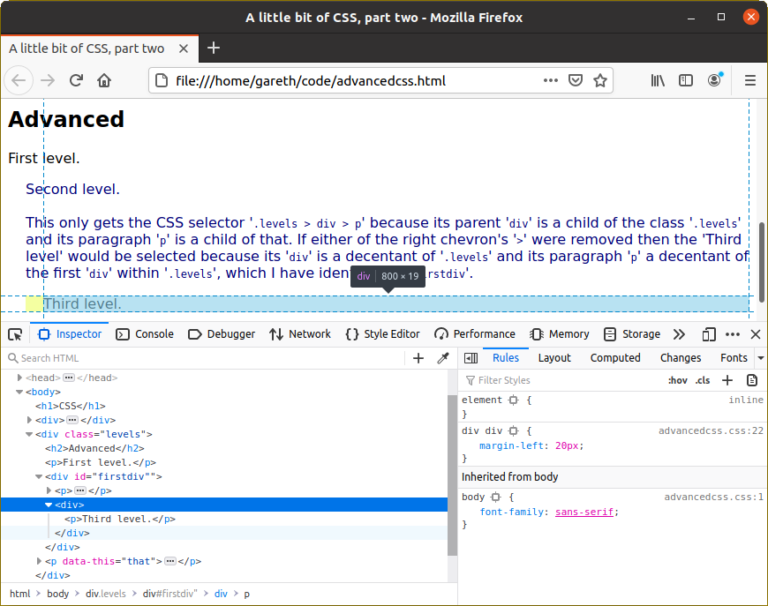Select div.levels in the breadcrumb

click(105, 594)
